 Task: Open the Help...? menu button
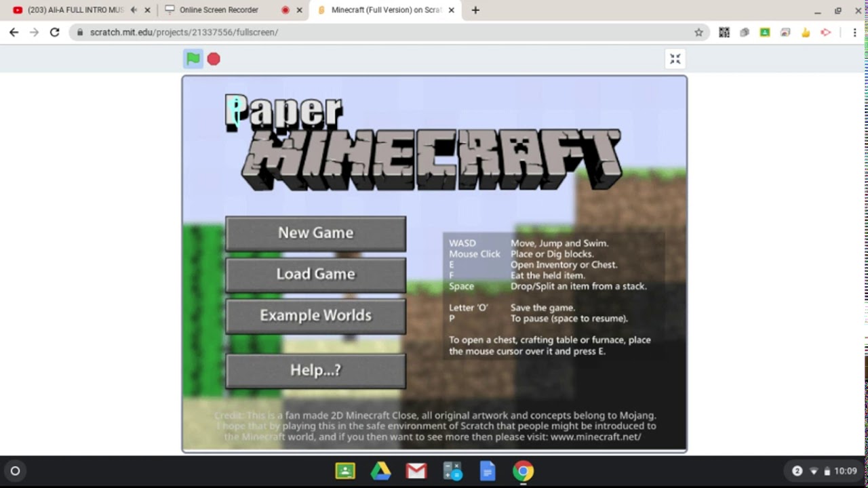(x=315, y=371)
